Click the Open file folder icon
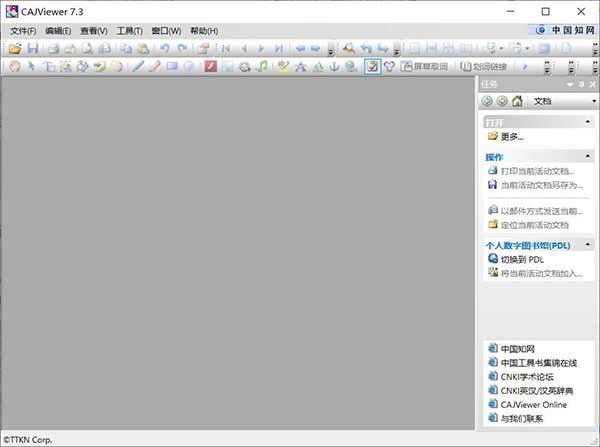Screen dimensions: 600x447 pos(14,48)
